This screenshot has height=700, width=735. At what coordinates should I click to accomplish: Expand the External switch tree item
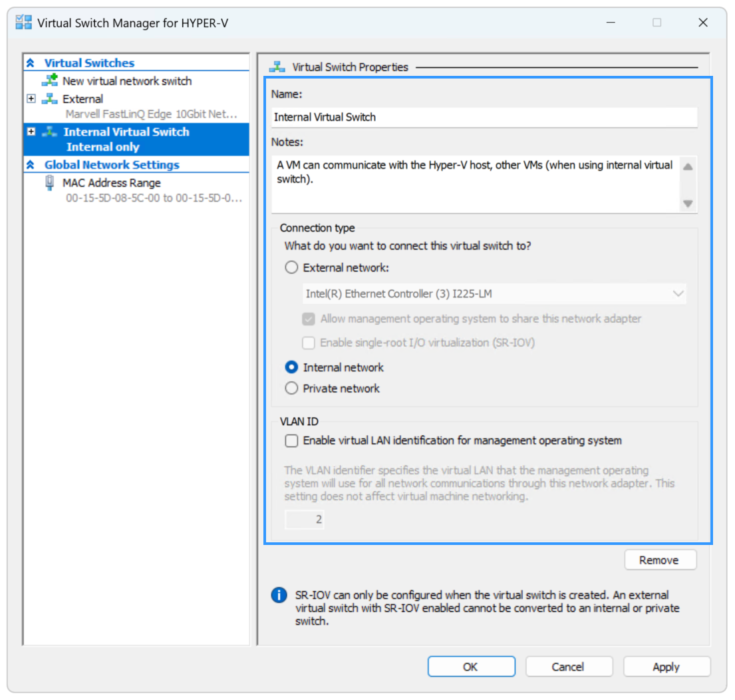[x=31, y=98]
